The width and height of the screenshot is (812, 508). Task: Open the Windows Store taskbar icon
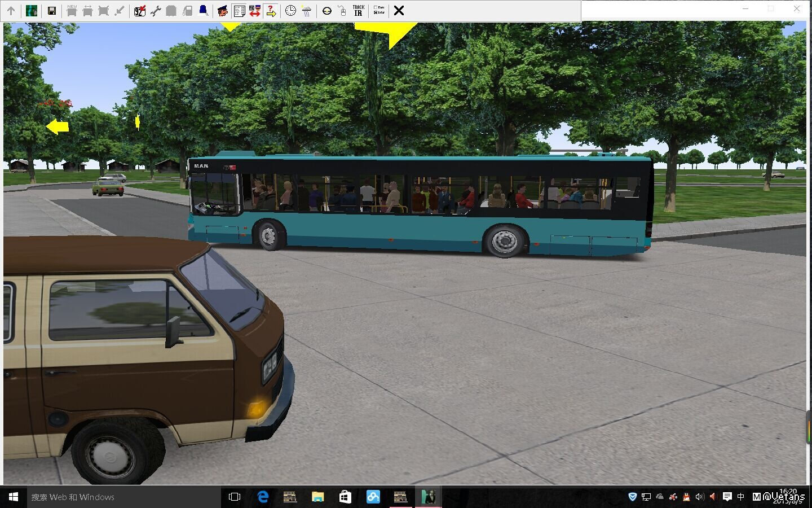(x=345, y=497)
